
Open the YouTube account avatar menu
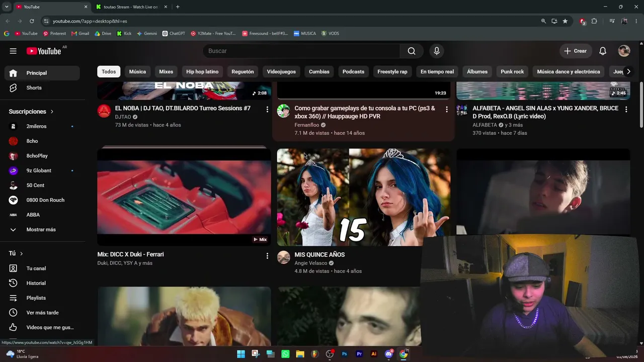(x=624, y=51)
